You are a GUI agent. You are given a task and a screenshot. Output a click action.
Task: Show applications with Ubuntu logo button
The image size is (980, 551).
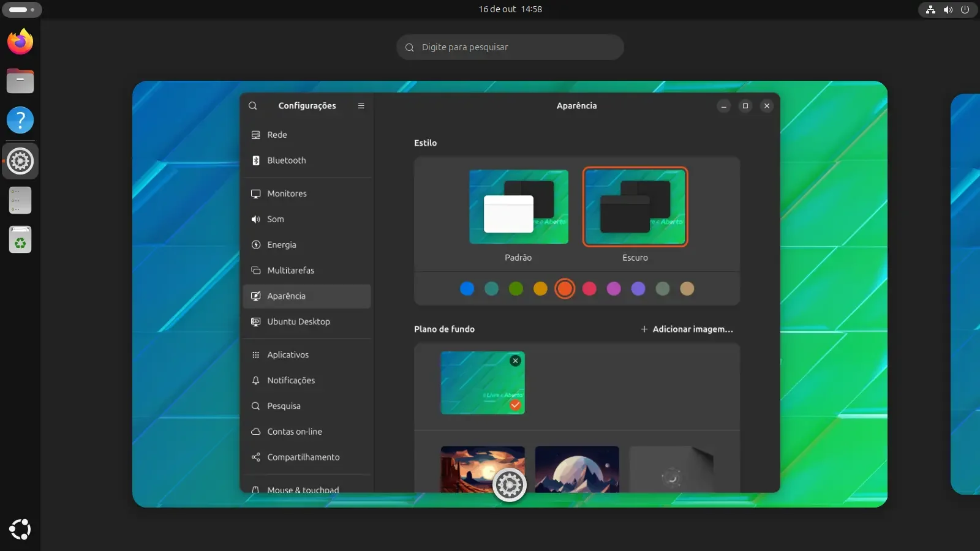click(x=20, y=530)
